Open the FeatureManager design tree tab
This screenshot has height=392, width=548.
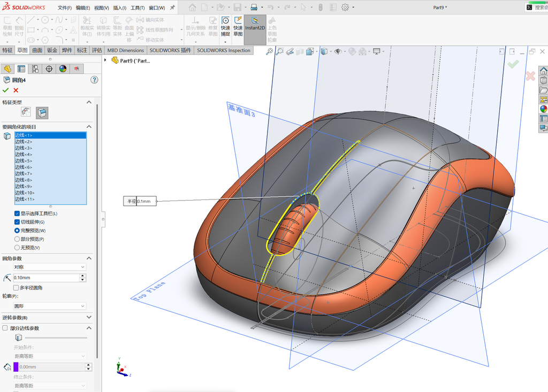pyautogui.click(x=7, y=69)
